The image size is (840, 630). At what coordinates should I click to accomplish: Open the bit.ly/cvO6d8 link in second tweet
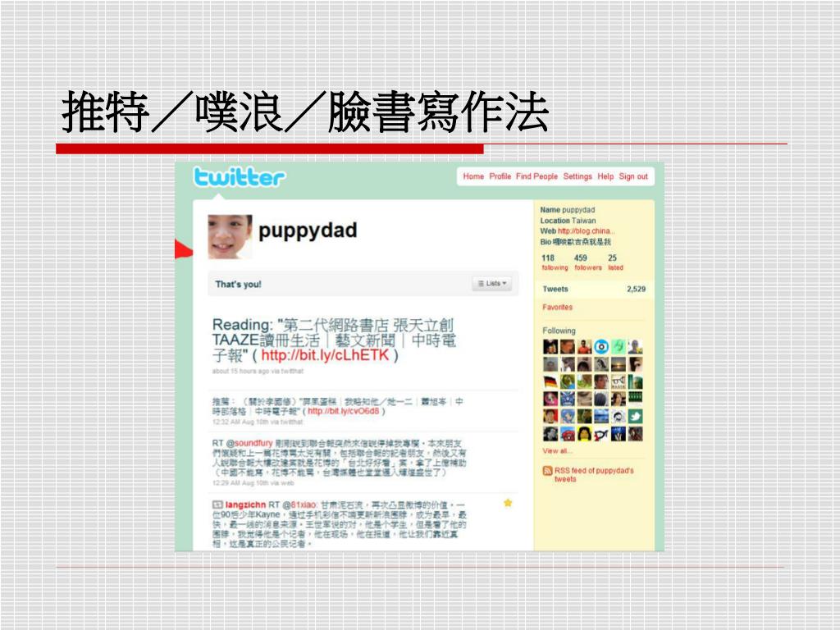[x=344, y=411]
